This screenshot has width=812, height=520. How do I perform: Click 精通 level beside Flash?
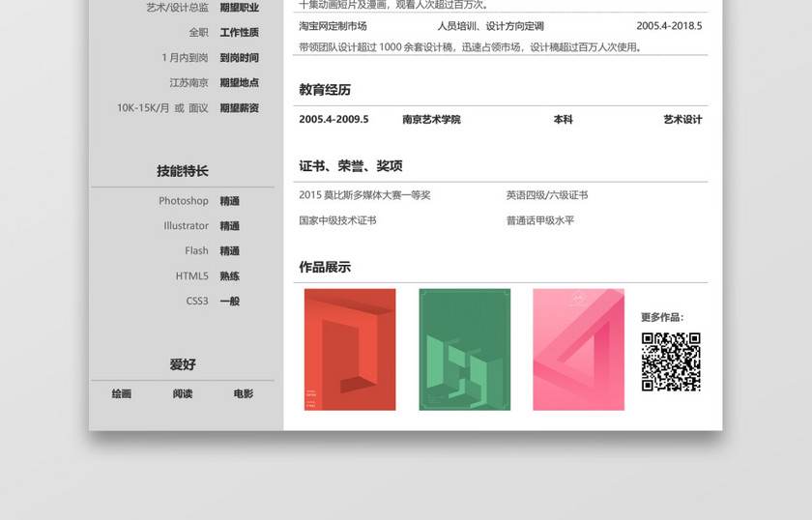229,250
